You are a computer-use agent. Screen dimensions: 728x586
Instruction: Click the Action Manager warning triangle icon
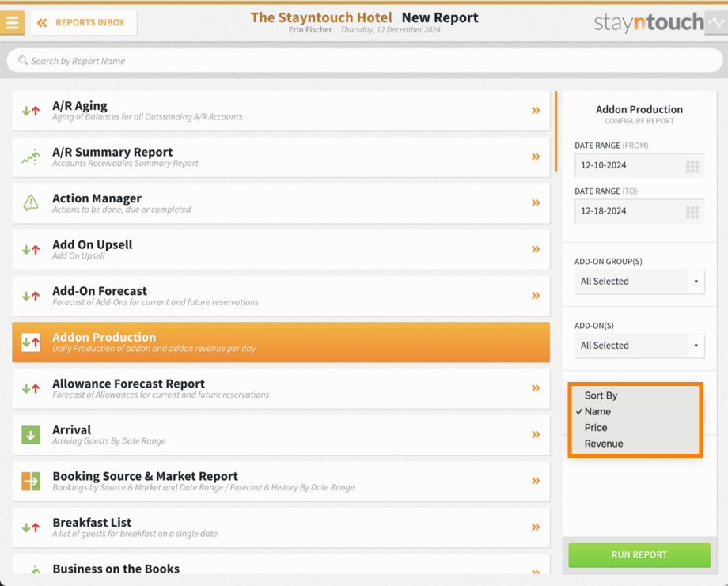pos(31,203)
